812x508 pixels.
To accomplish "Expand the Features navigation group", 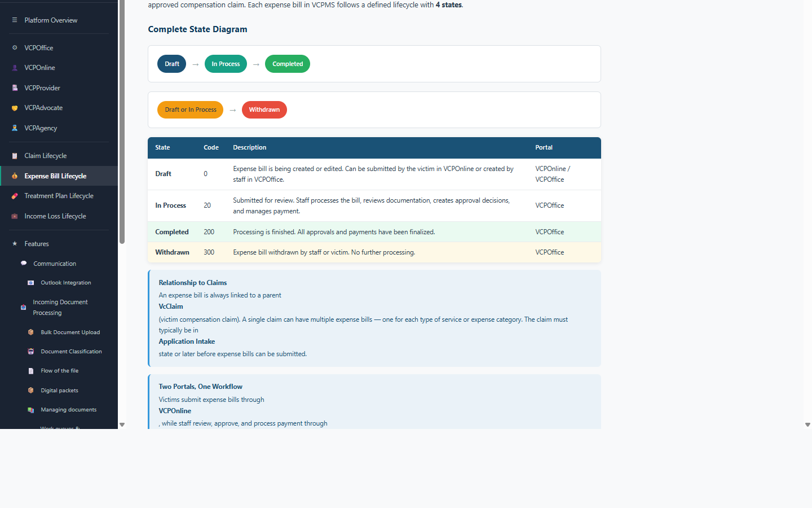I will tap(37, 243).
